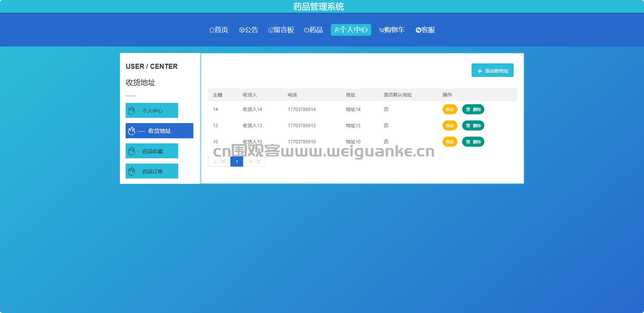Delete the address of 收货人14
Screen dimensions: 644x313
pos(473,109)
